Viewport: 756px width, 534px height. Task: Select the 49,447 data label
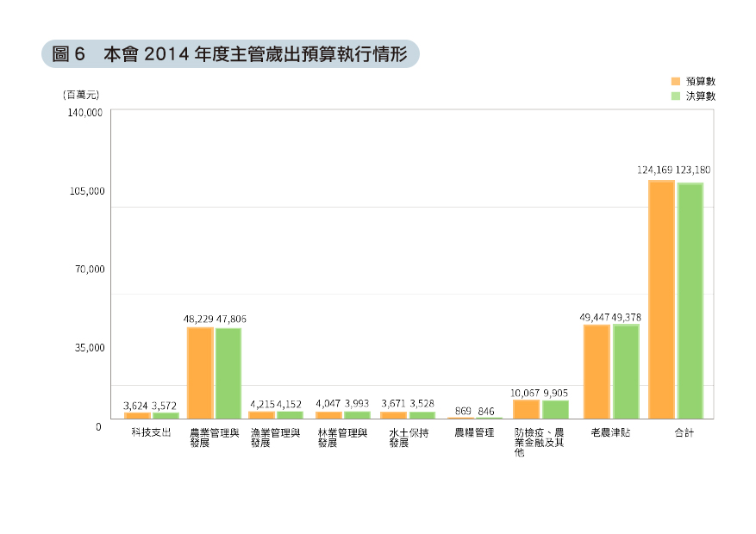pos(595,317)
